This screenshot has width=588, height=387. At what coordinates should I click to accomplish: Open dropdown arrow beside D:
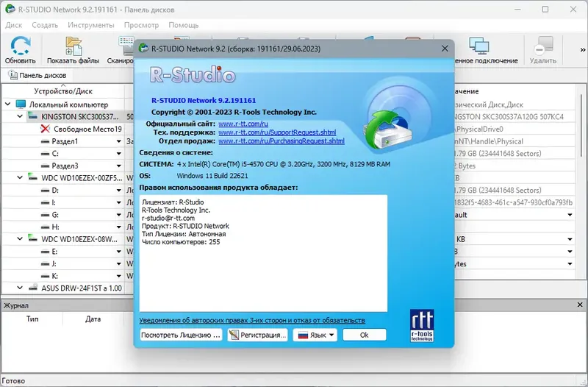(x=118, y=191)
